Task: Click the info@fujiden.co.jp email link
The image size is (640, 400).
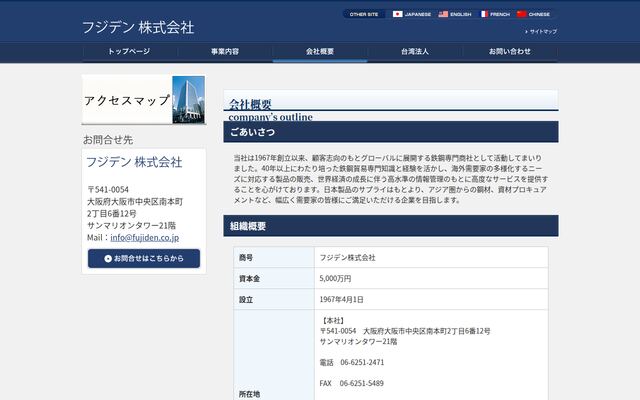Action: (x=144, y=238)
